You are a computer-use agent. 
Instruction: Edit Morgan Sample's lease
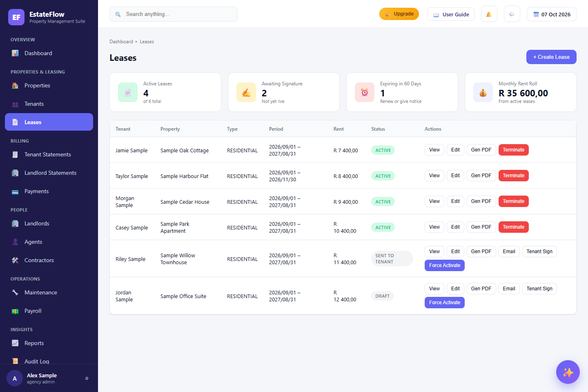tap(455, 201)
